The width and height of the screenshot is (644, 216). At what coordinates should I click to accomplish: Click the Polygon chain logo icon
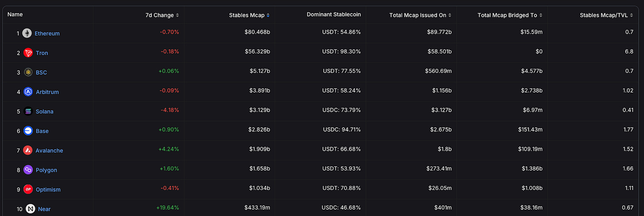tap(28, 170)
